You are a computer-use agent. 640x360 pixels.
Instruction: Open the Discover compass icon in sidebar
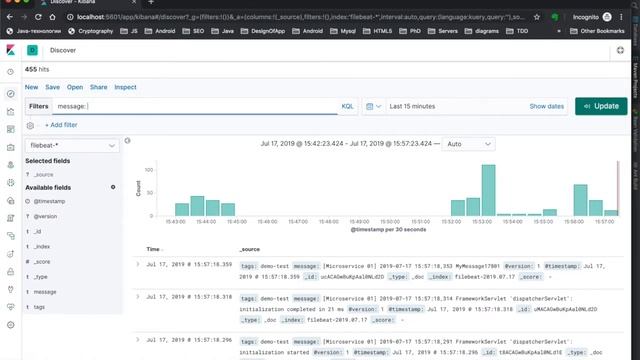click(11, 94)
